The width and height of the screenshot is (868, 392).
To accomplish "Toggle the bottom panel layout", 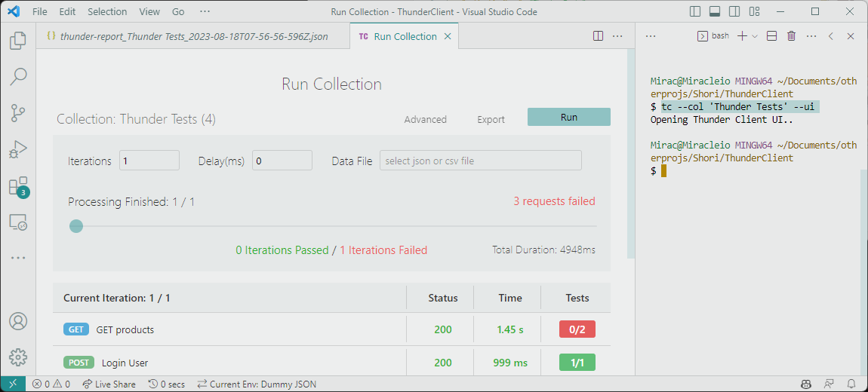I will [715, 11].
